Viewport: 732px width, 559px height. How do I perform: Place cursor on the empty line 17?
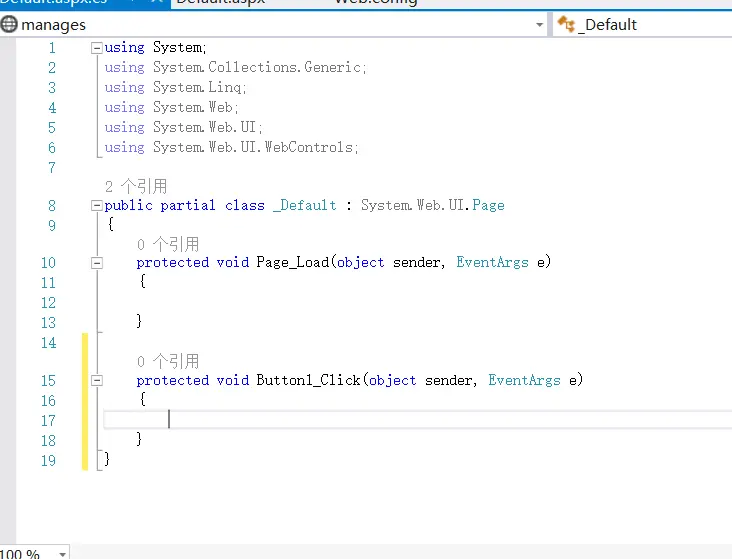[x=417, y=420]
